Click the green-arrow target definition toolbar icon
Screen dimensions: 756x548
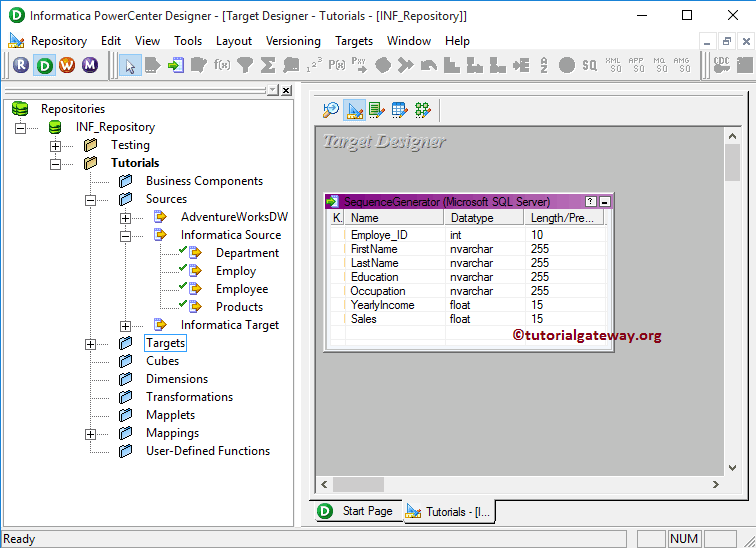tap(176, 65)
